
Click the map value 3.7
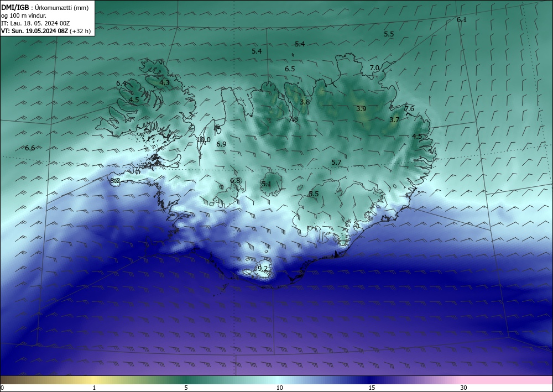(x=394, y=120)
